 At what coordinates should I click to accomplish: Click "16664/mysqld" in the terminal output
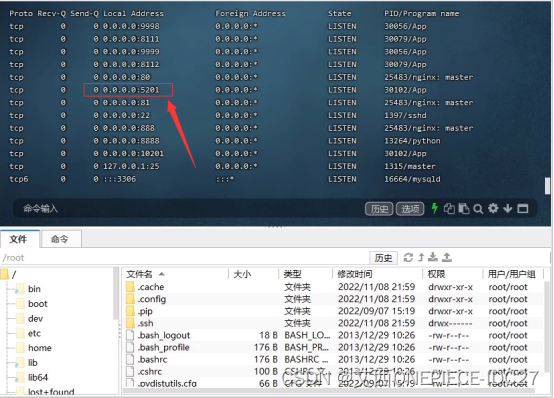click(x=412, y=179)
